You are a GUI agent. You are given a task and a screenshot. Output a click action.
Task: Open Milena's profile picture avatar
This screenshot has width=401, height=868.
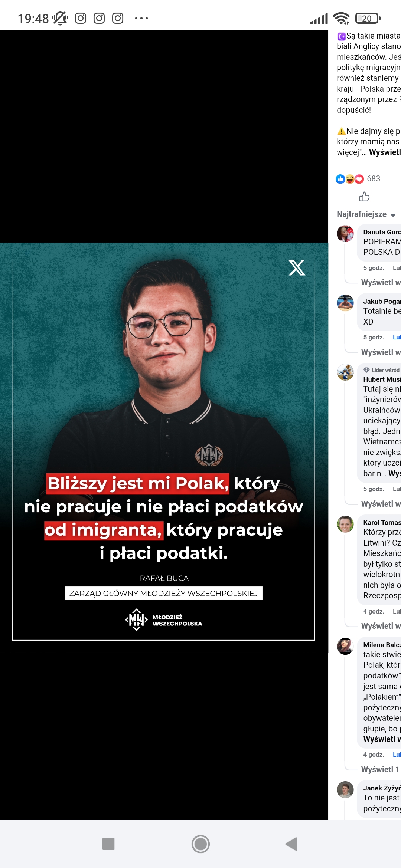click(345, 646)
